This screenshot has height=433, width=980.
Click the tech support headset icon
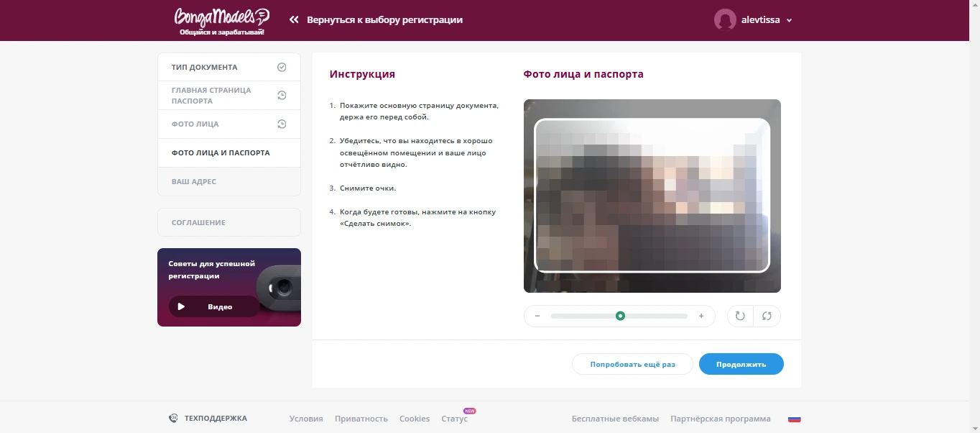click(173, 418)
